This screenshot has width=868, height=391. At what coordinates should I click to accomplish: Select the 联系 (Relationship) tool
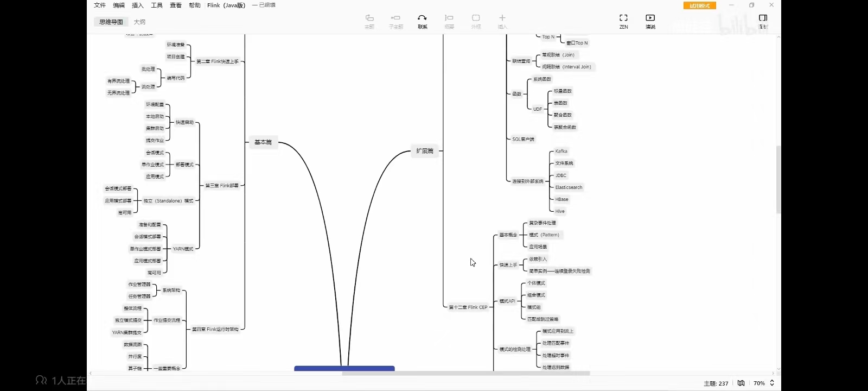pos(423,21)
